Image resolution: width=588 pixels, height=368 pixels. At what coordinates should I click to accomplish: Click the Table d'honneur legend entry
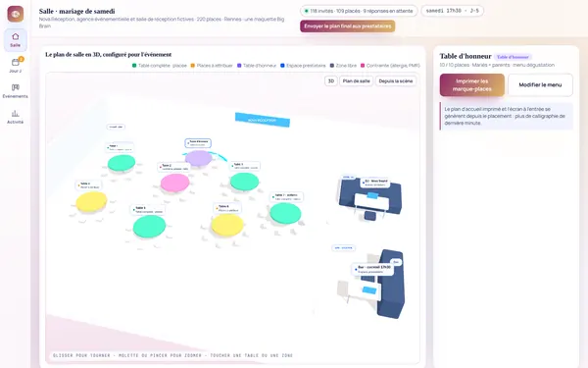pyautogui.click(x=257, y=66)
